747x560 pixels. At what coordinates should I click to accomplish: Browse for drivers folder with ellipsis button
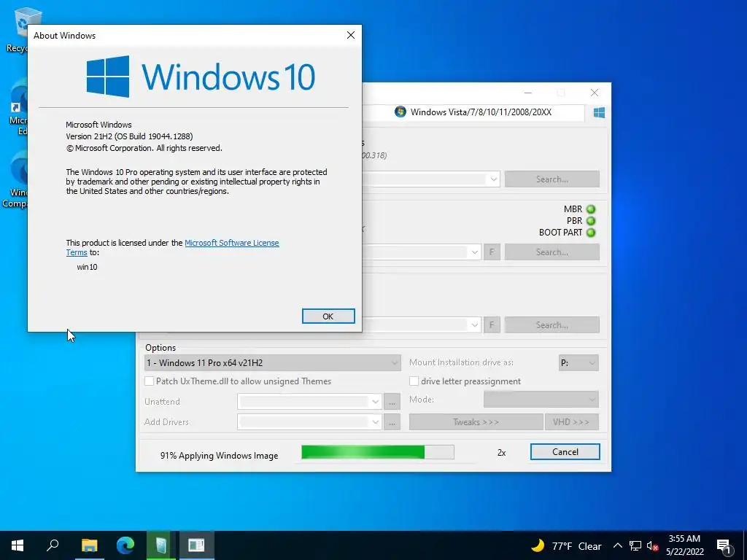tap(392, 422)
